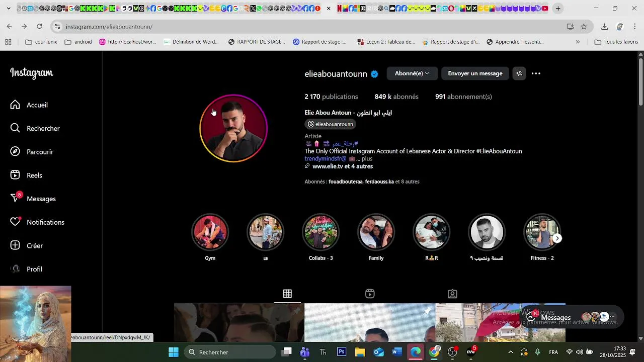Image resolution: width=644 pixels, height=362 pixels.
Task: Open www.elie.tv et 4 autres link
Action: point(343,166)
